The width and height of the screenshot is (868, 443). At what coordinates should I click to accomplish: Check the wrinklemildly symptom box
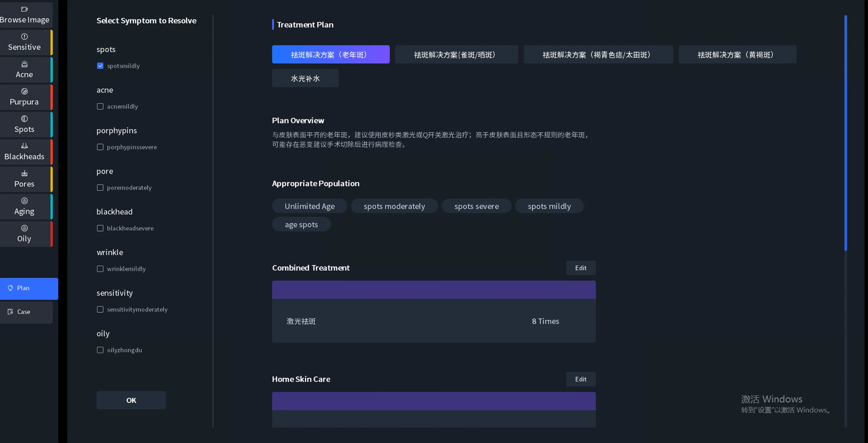click(100, 269)
